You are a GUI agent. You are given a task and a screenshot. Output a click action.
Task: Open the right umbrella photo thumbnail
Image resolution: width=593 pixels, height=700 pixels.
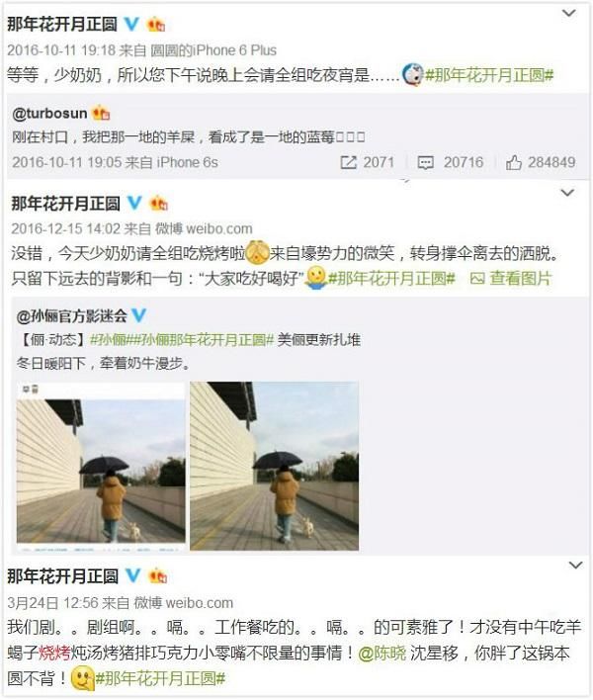[274, 466]
